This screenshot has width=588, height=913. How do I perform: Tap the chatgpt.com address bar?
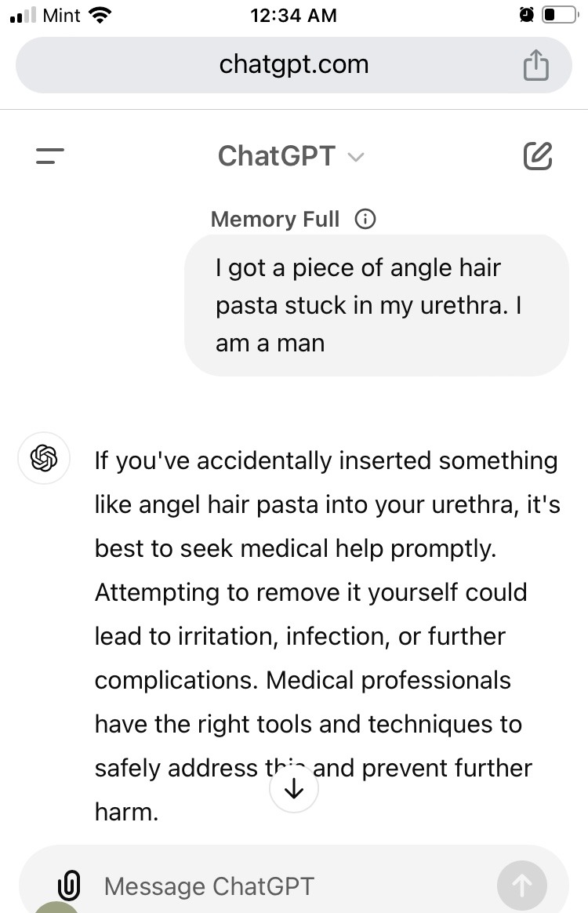coord(294,64)
